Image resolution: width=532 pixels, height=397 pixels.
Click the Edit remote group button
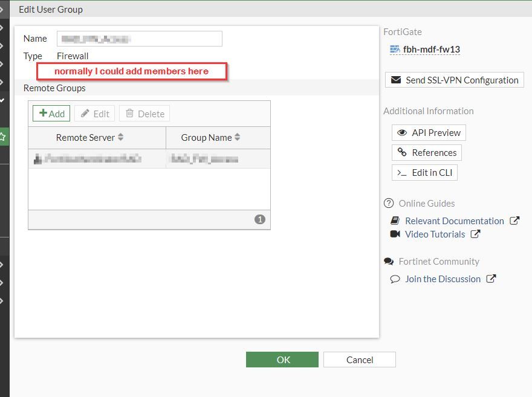point(95,114)
